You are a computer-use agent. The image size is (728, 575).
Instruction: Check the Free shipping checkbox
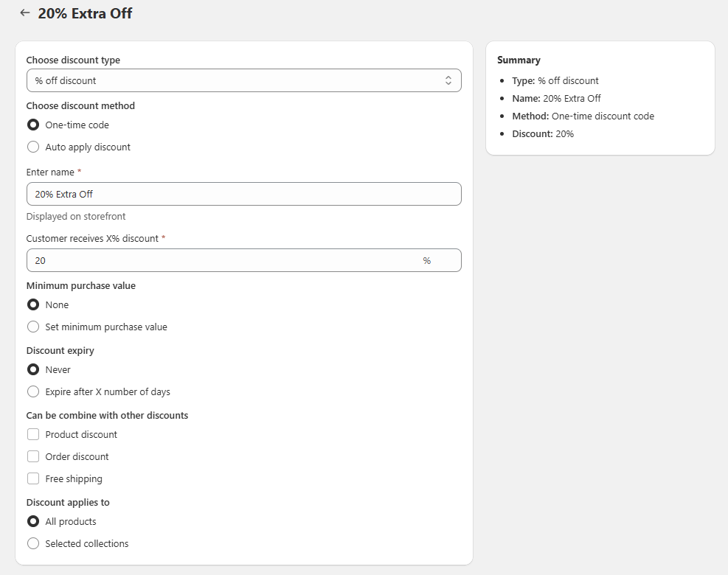[x=33, y=479]
